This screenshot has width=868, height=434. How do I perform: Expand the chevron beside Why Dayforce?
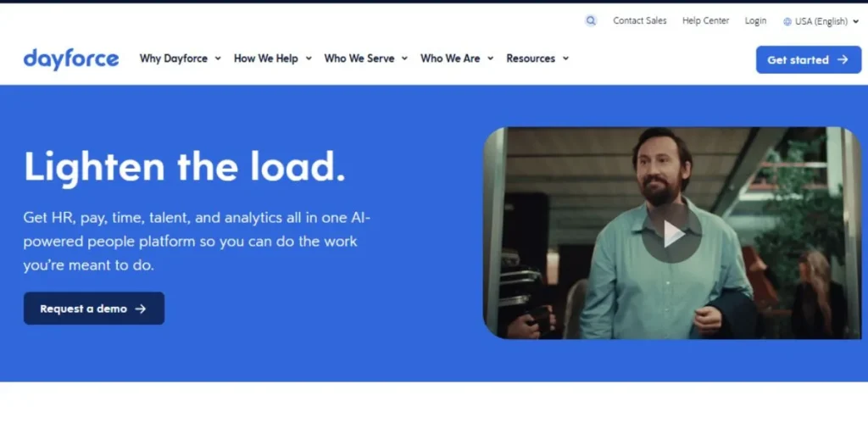[218, 58]
